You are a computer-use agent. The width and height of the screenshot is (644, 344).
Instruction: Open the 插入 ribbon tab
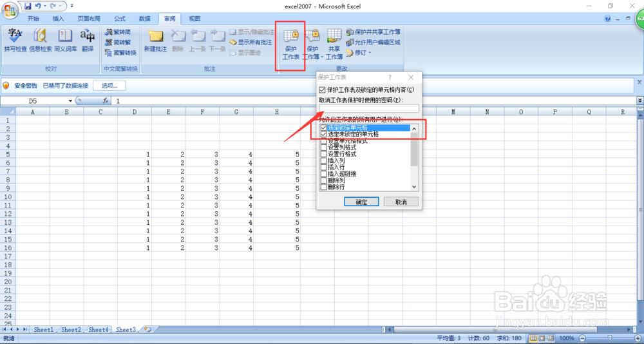(x=59, y=19)
